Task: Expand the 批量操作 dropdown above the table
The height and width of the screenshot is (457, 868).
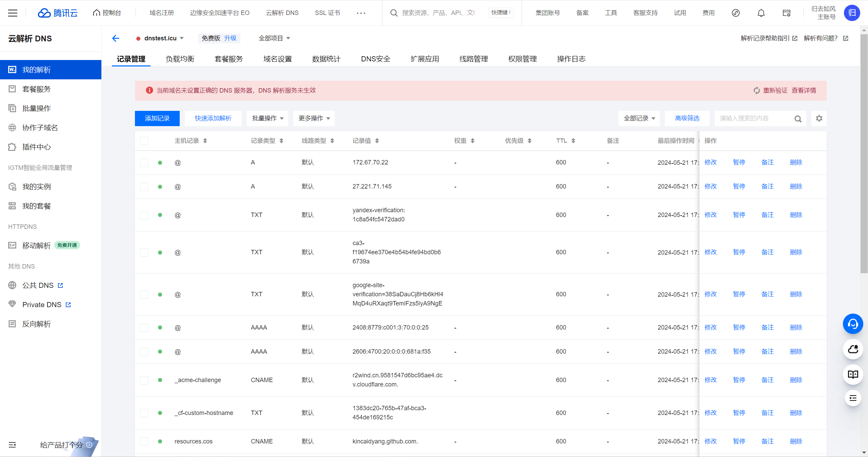Action: [267, 118]
